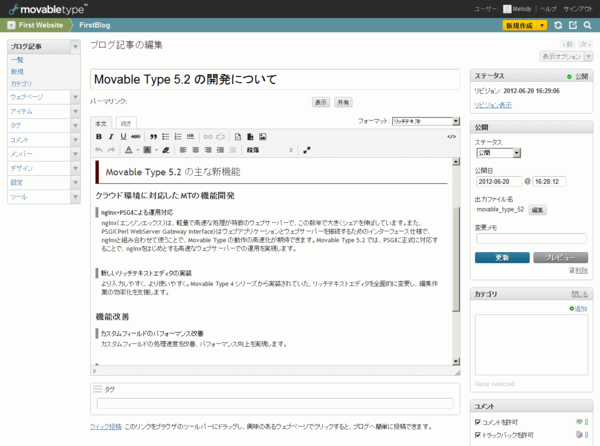
Task: Expand the 設定 sidebar menu
Action: click(x=75, y=182)
